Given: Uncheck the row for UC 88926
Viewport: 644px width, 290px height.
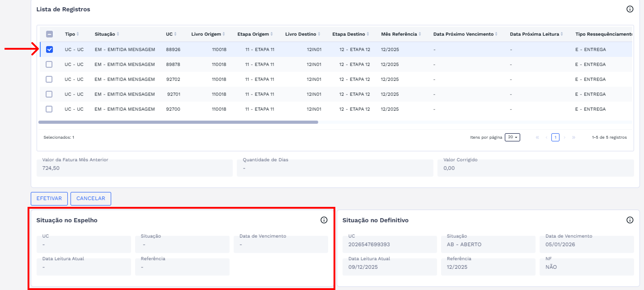Looking at the screenshot, I should (x=49, y=49).
